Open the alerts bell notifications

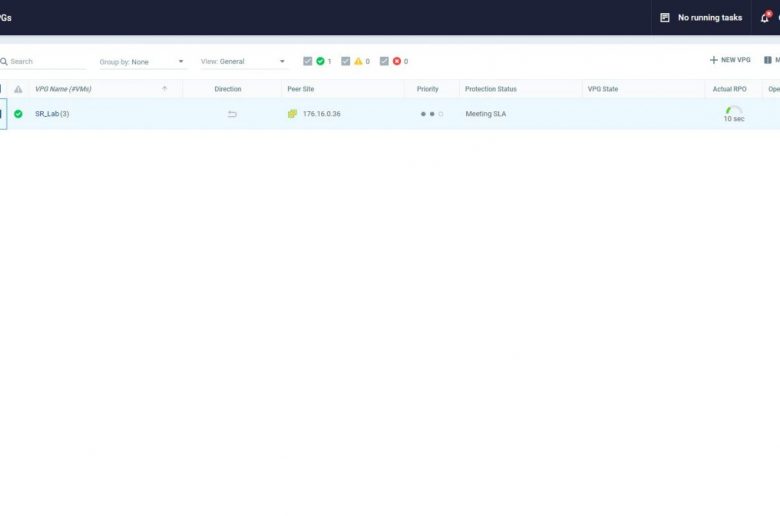click(765, 17)
